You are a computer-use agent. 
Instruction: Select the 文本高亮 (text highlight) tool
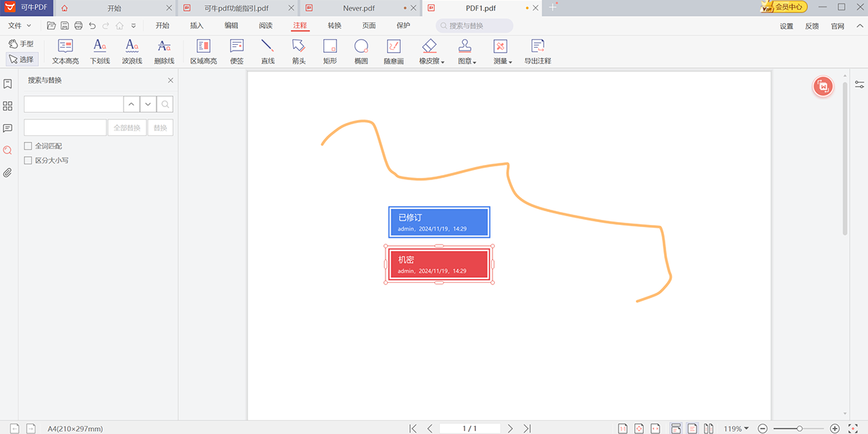(x=65, y=51)
